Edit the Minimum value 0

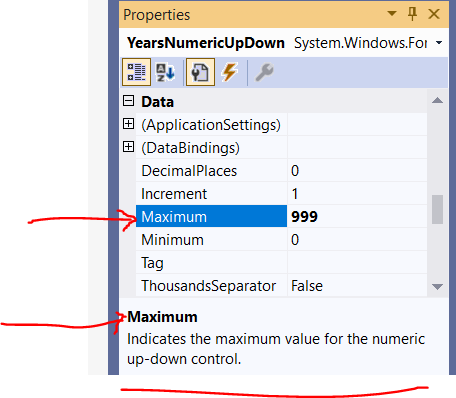(357, 240)
